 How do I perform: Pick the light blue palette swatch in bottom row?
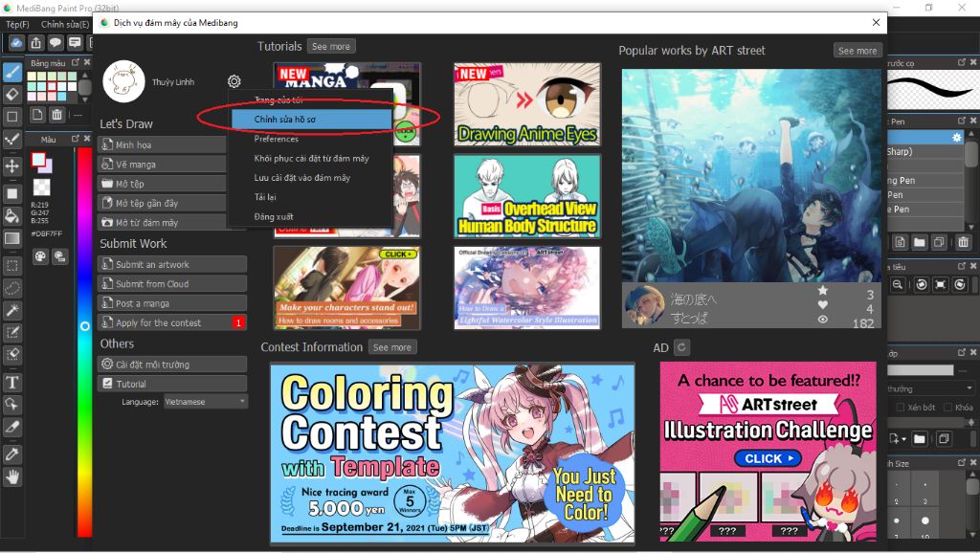pos(62,97)
